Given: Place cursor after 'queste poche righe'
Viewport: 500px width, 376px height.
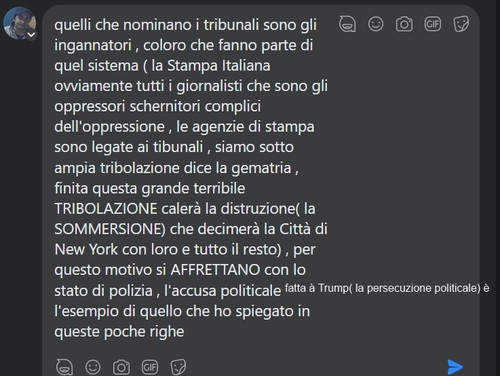Looking at the screenshot, I should (185, 331).
